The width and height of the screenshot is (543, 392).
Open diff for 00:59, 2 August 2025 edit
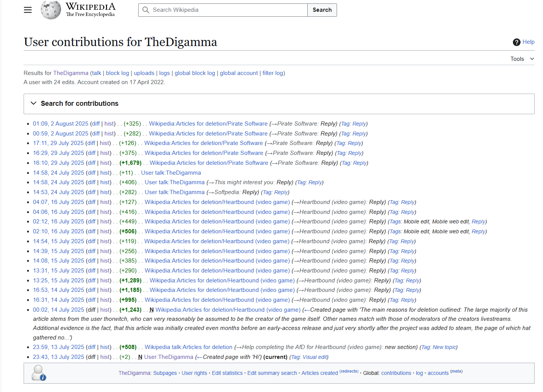(x=96, y=134)
